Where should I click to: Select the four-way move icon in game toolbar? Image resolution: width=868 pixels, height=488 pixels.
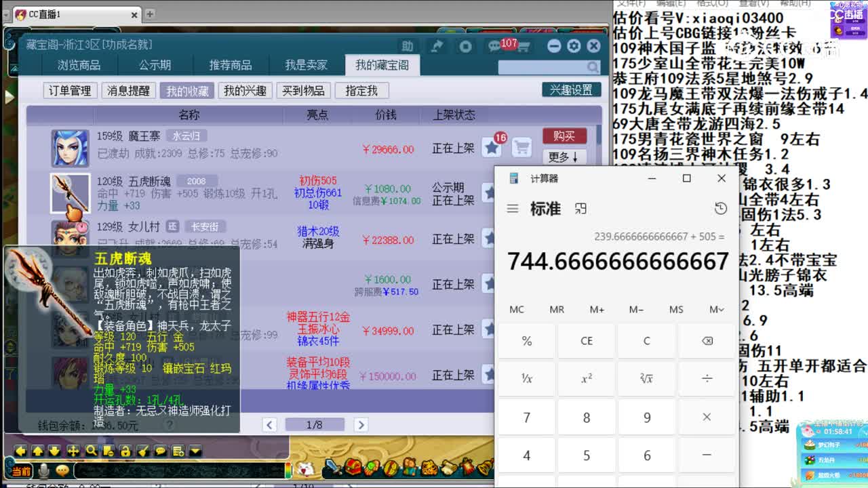click(x=73, y=451)
